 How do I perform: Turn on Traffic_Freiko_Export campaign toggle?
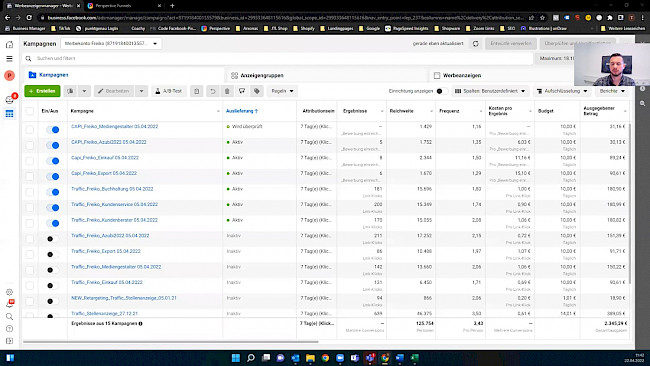[x=53, y=255]
